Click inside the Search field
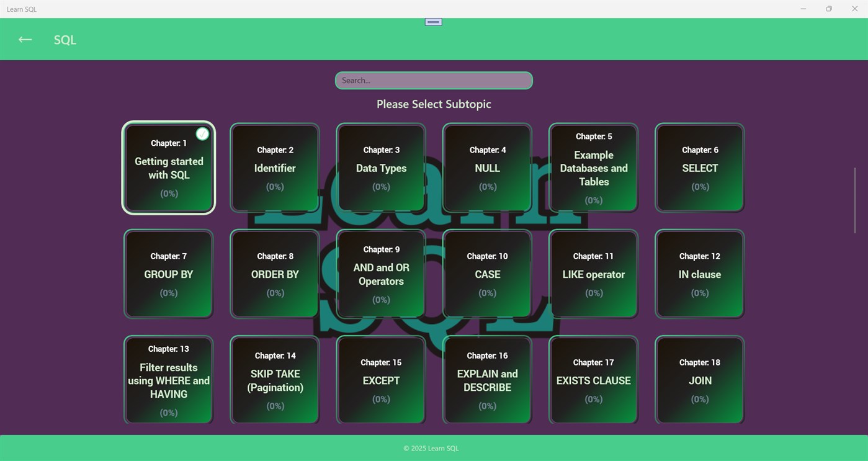This screenshot has height=461, width=868. 433,80
